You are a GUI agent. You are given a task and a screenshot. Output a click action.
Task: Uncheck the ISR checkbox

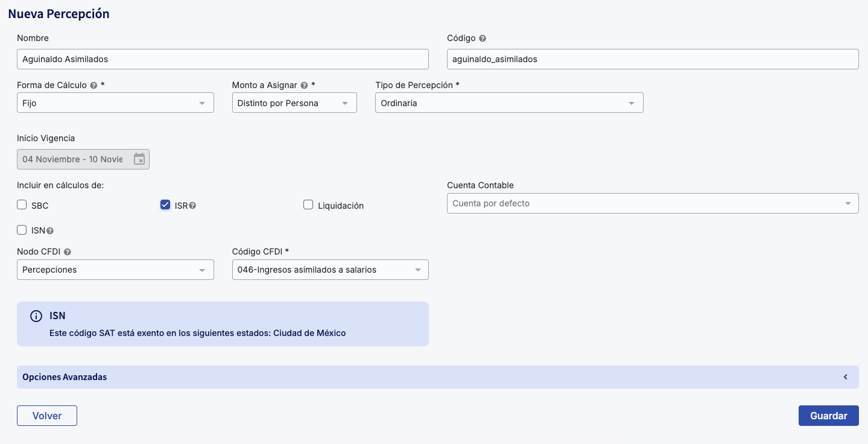click(165, 205)
